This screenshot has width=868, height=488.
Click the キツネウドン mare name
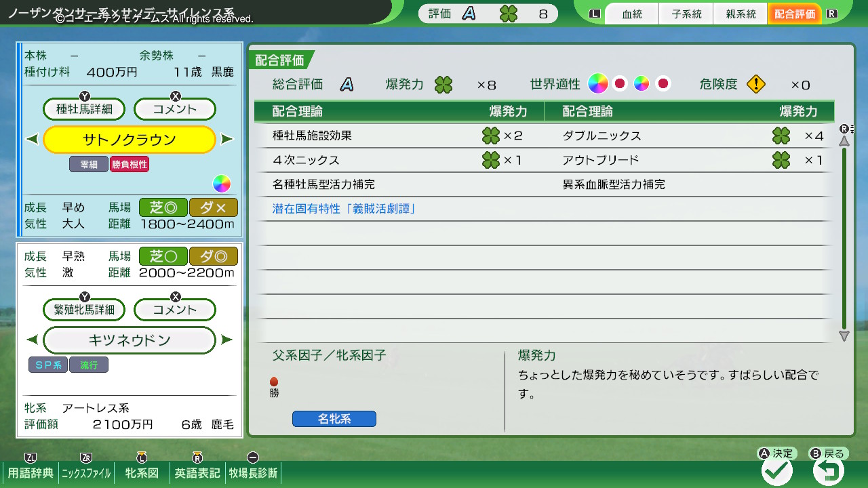tap(130, 340)
